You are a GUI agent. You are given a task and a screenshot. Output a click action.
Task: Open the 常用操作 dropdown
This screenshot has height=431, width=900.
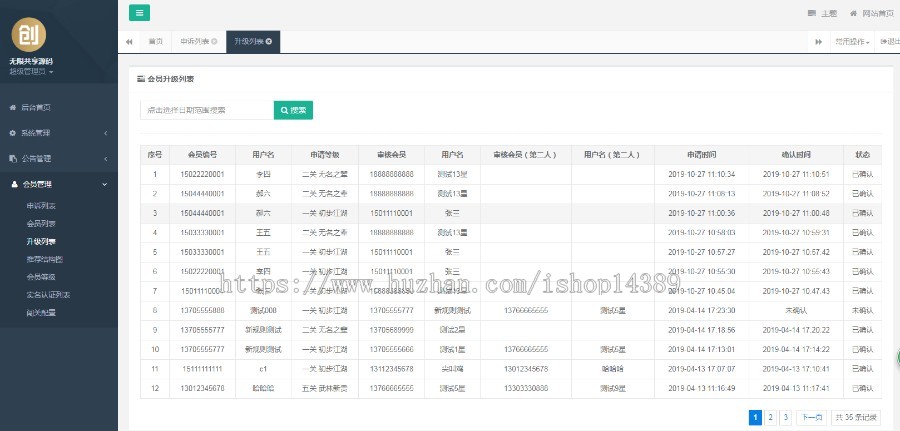[852, 42]
